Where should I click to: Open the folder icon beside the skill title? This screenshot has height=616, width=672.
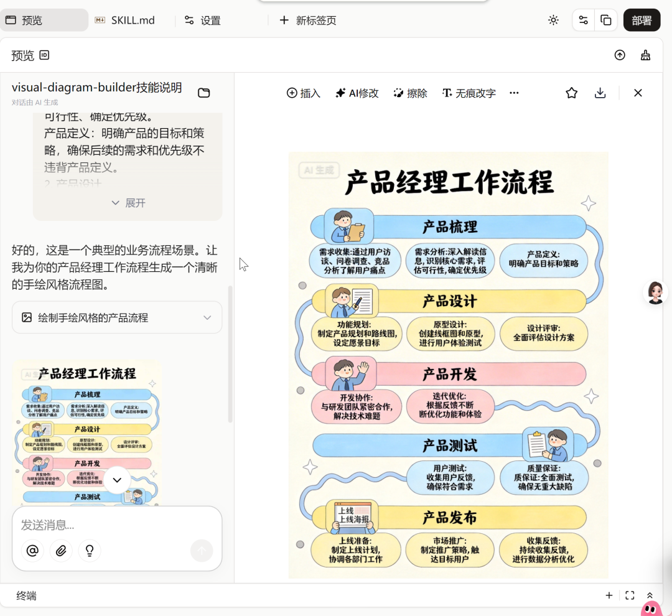coord(203,93)
